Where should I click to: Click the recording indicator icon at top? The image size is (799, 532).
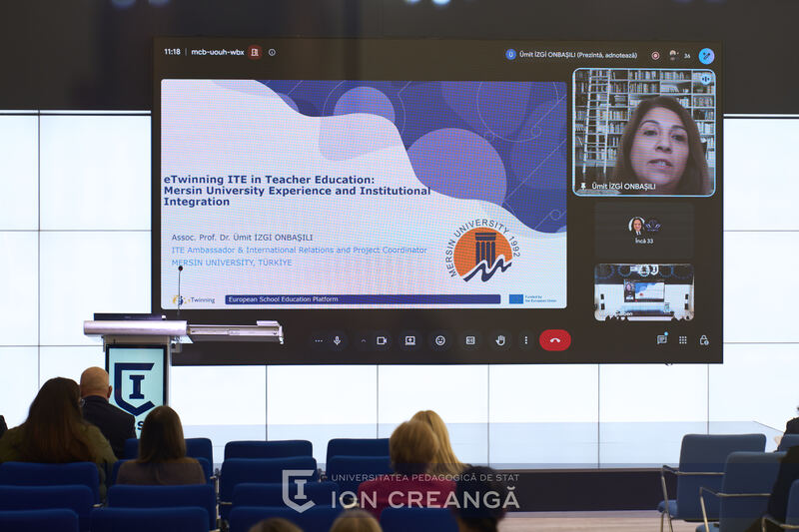(655, 56)
